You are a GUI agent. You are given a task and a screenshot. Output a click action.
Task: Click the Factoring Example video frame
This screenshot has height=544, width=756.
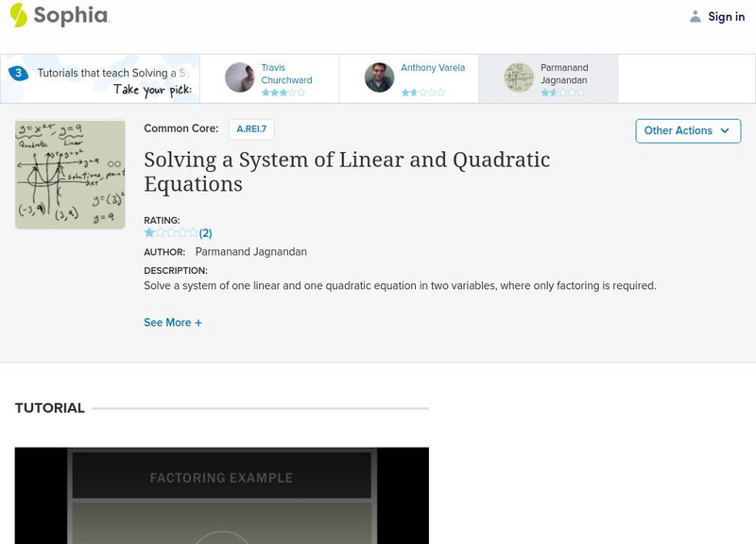(221, 491)
